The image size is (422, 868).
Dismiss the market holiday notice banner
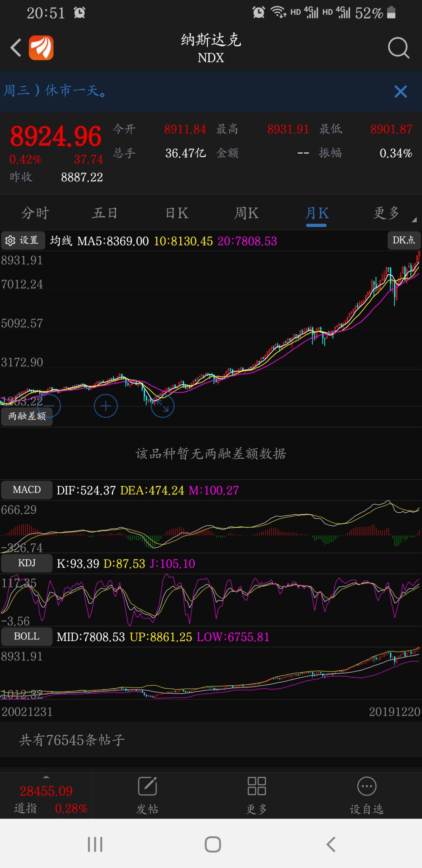pyautogui.click(x=401, y=91)
